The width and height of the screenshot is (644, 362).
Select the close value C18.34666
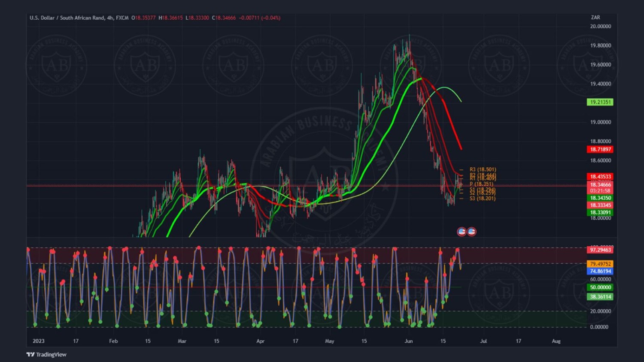point(224,18)
